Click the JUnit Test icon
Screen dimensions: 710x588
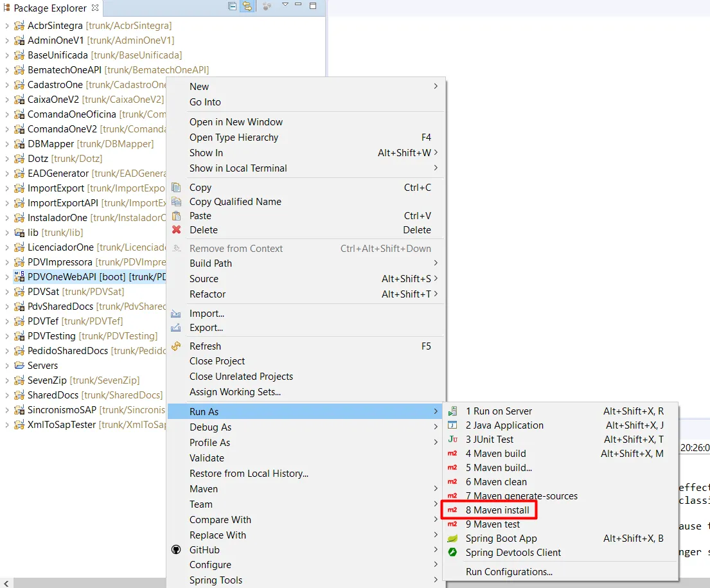pyautogui.click(x=452, y=439)
